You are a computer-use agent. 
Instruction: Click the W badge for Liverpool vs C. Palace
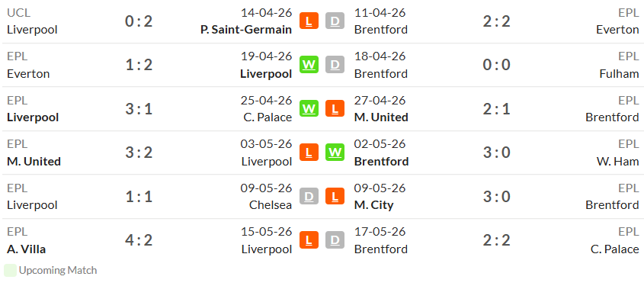click(309, 108)
